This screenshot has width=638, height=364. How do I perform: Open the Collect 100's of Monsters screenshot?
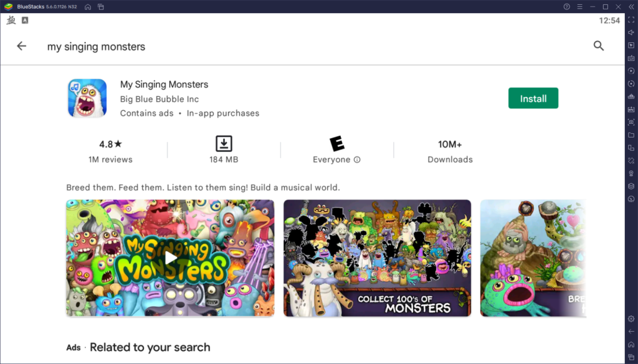click(377, 258)
